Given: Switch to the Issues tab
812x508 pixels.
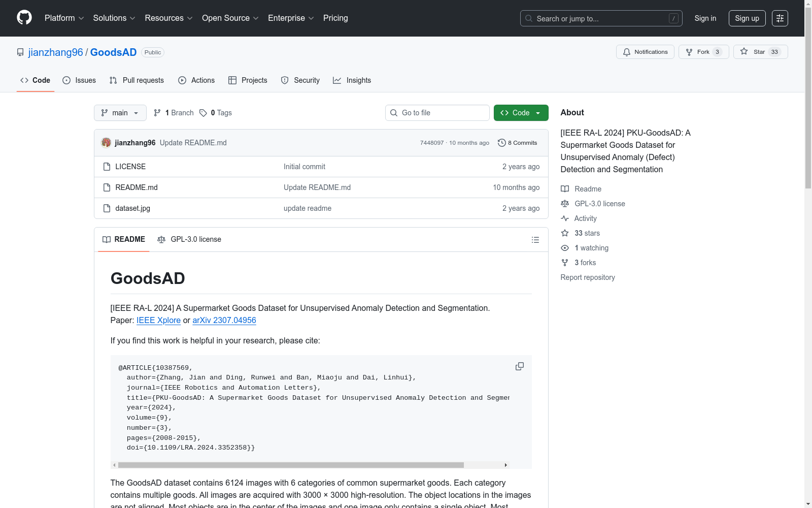Looking at the screenshot, I should [x=79, y=80].
